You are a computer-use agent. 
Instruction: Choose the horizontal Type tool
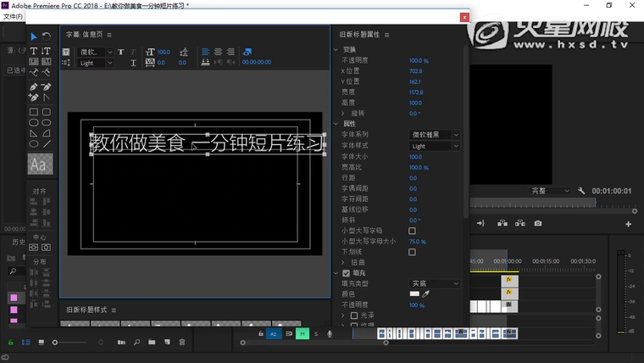coord(34,50)
